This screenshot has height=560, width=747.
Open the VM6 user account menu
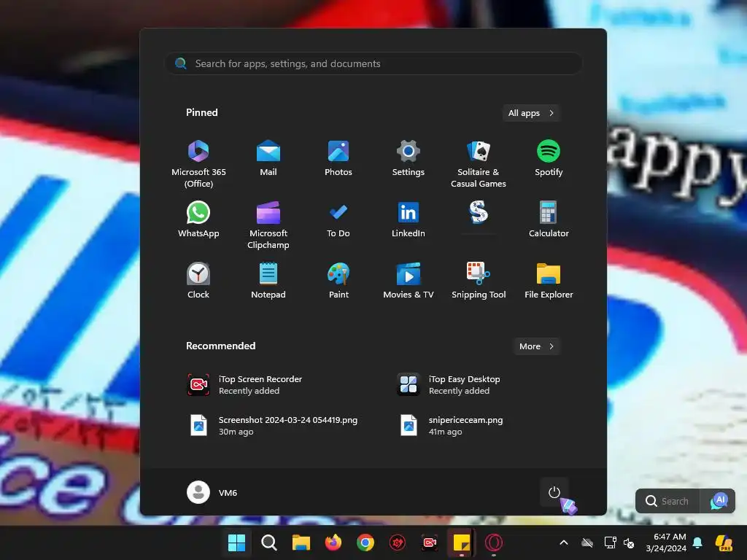point(212,492)
